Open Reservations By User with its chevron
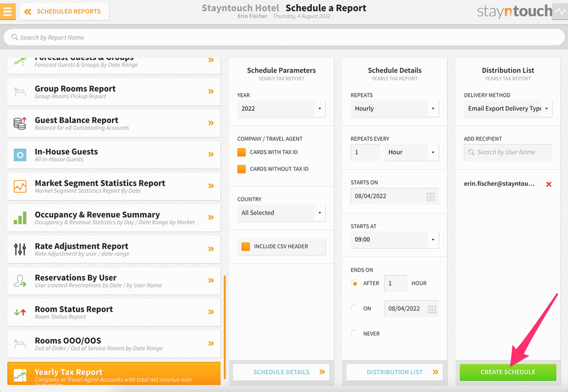Image resolution: width=568 pixels, height=392 pixels. coord(211,280)
